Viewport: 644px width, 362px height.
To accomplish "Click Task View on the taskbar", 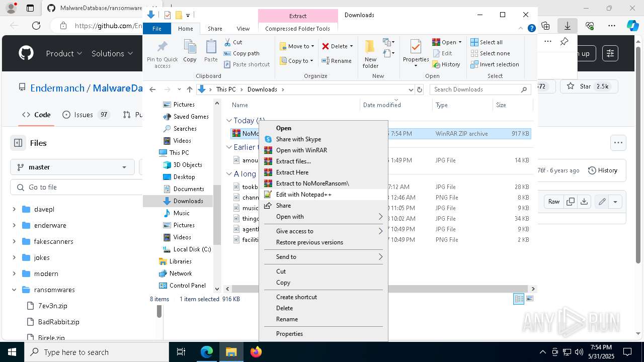I will click(181, 352).
